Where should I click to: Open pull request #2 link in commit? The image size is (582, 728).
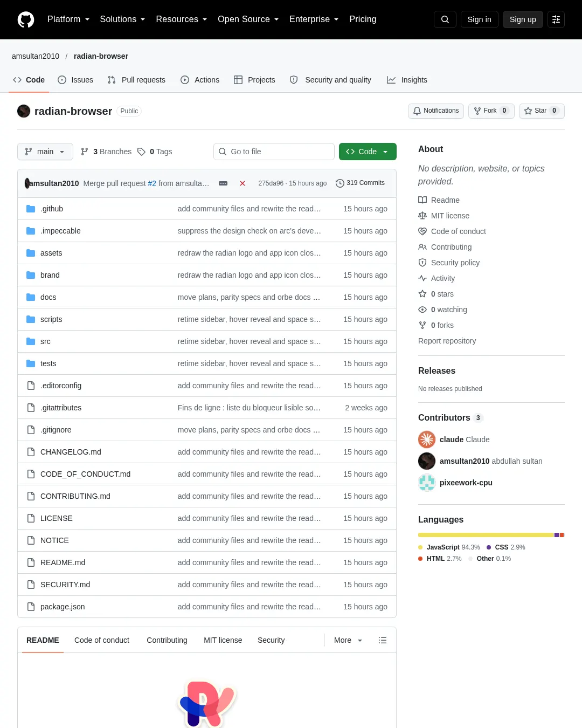[152, 183]
